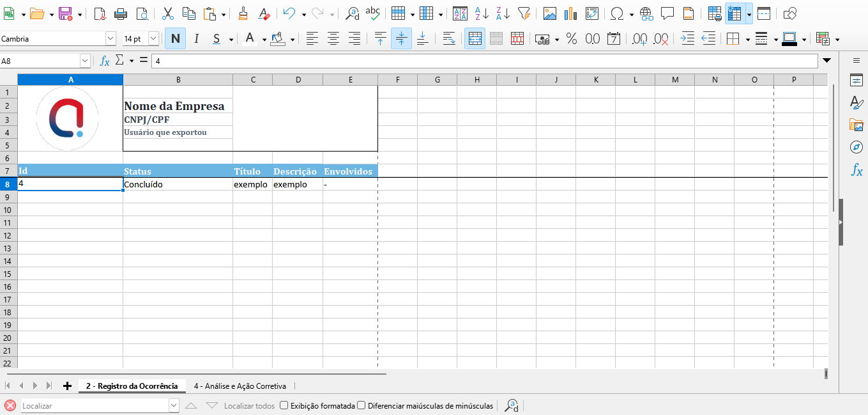Click the Format as percent icon
Screen dimensions: 868x415
click(x=572, y=39)
